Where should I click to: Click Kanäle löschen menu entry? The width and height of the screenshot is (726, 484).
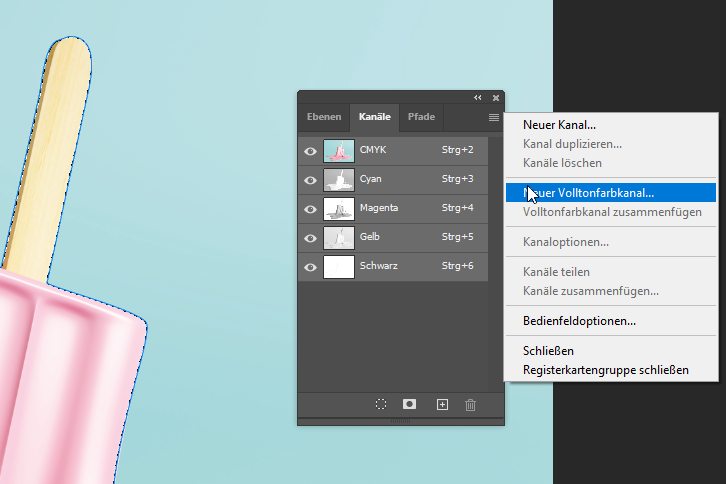click(x=562, y=163)
